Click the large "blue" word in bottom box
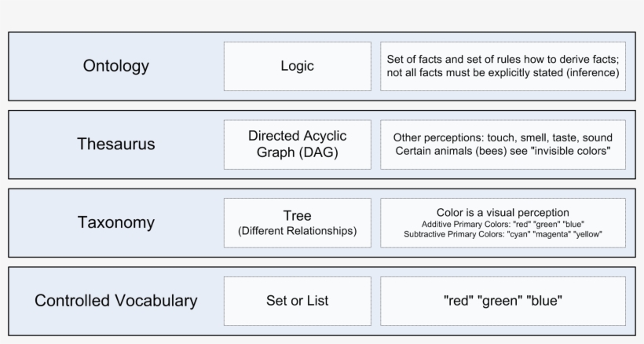 (x=547, y=301)
